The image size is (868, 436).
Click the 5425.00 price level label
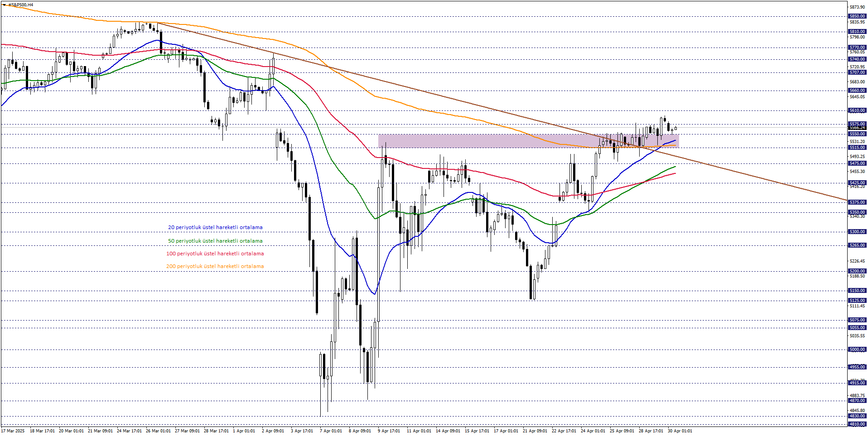857,183
